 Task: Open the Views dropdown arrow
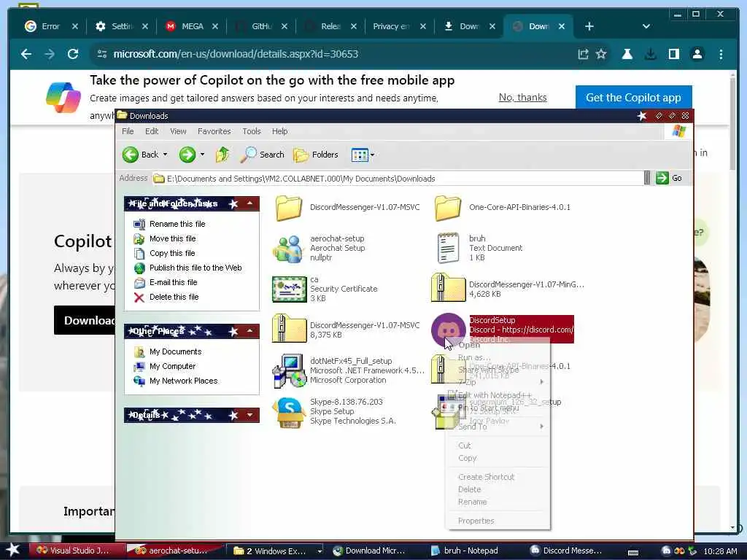coord(372,155)
